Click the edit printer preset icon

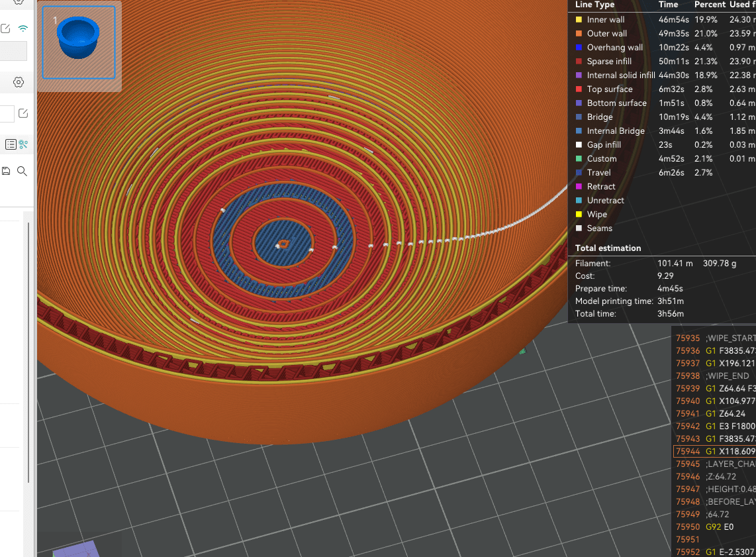(x=5, y=28)
